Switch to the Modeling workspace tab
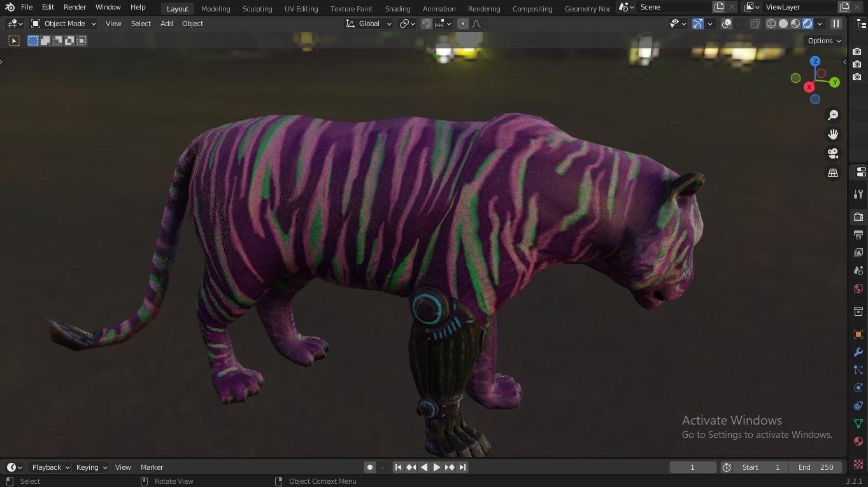The height and width of the screenshot is (487, 868). (215, 9)
